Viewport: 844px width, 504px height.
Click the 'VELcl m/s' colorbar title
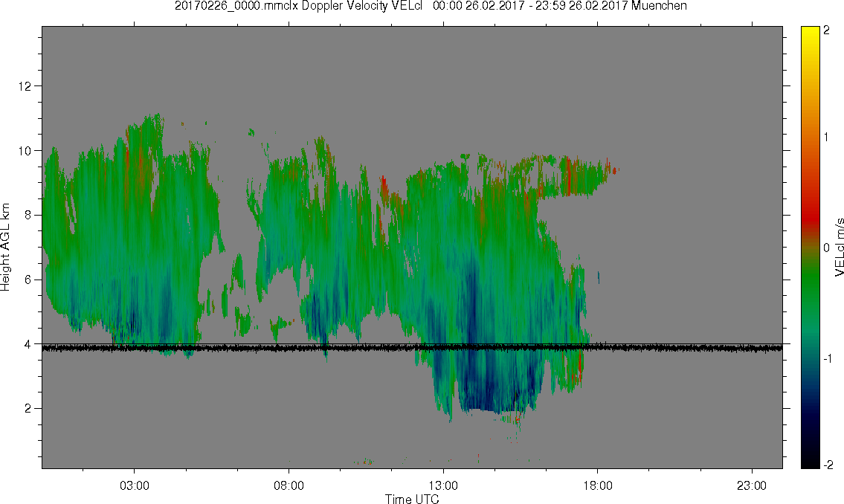[839, 248]
